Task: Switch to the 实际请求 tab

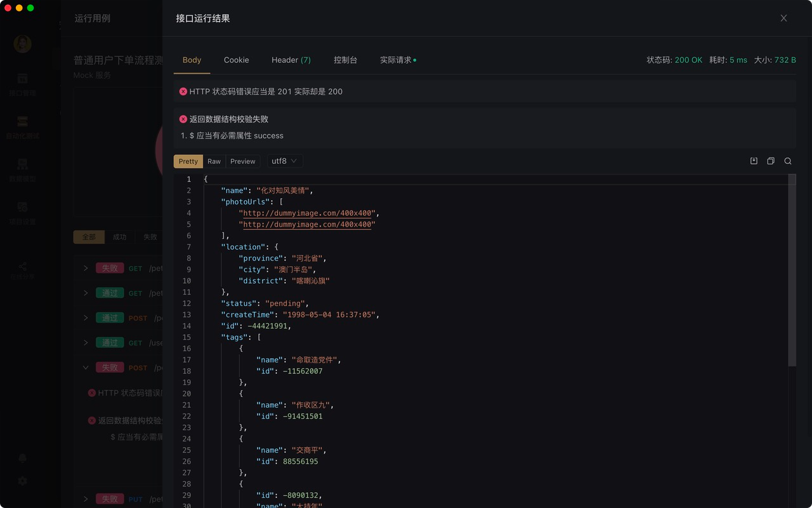Action: pos(398,60)
